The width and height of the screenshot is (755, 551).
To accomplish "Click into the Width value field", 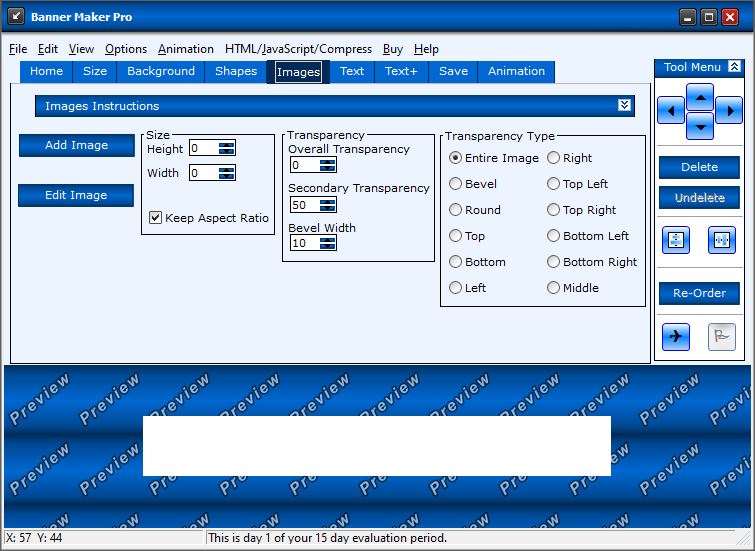I will tap(204, 173).
